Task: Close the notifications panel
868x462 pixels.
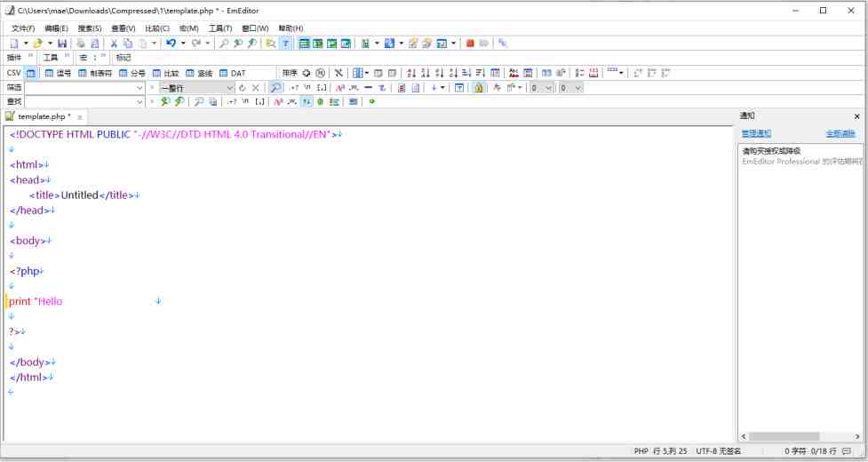Action: tap(857, 116)
